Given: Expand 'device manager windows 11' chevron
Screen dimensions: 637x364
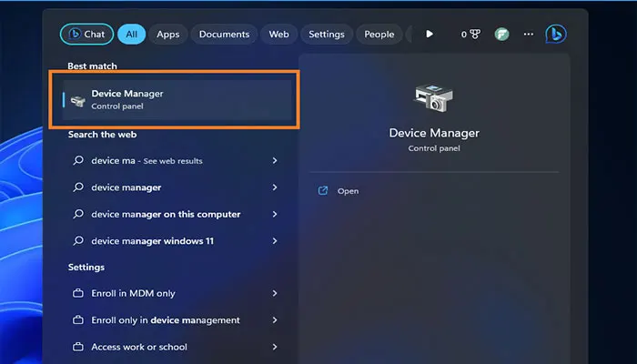Looking at the screenshot, I should [275, 241].
